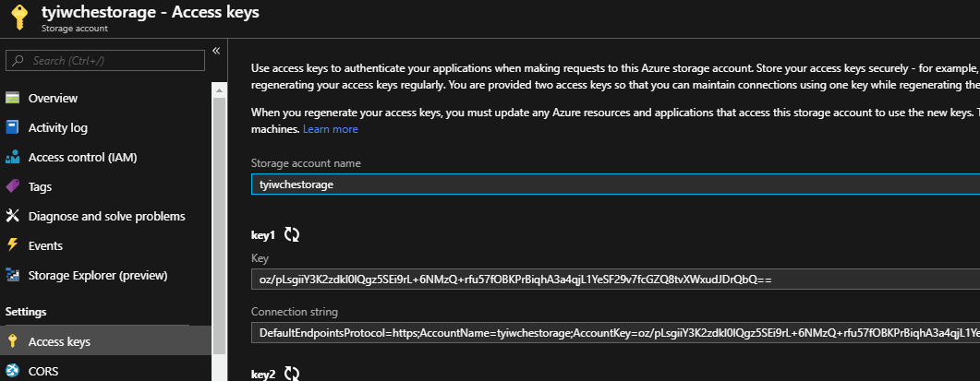
Task: Open Diagnose and solve problems
Action: 107,216
